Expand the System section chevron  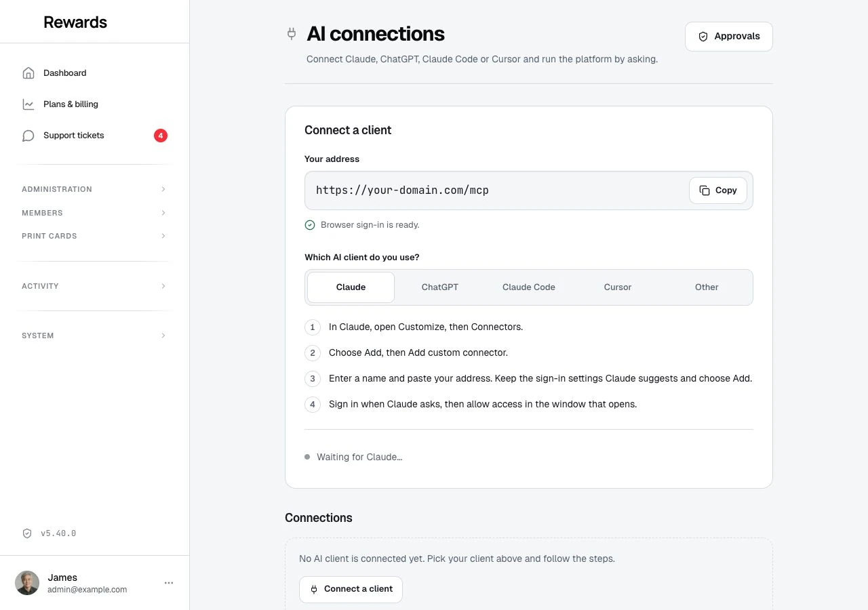point(163,335)
